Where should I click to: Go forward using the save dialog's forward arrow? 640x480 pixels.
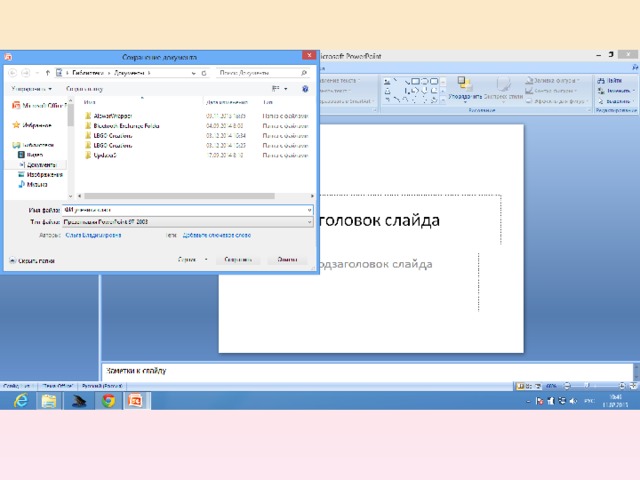pos(26,73)
